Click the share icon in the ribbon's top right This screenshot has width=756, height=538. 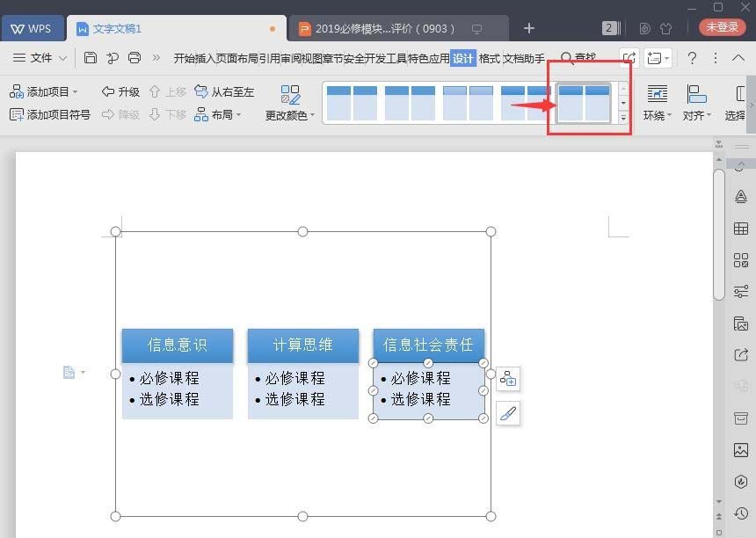point(629,58)
